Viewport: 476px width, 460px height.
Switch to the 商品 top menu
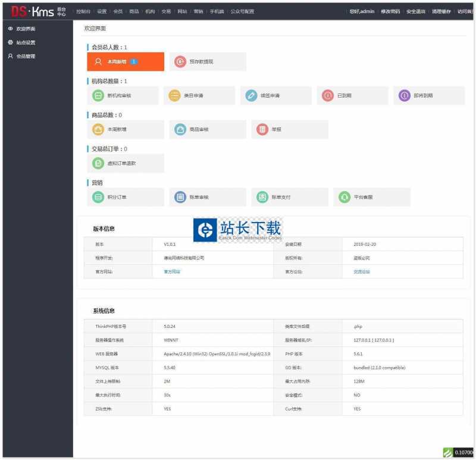pos(134,11)
